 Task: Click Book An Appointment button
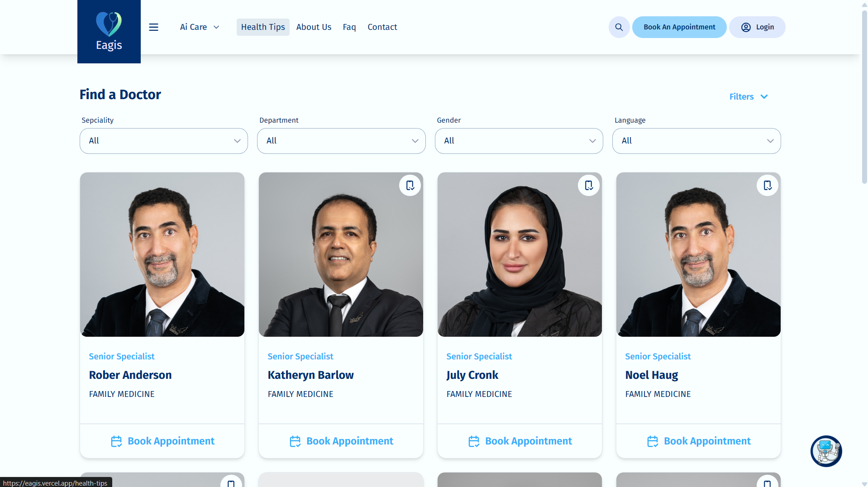679,27
